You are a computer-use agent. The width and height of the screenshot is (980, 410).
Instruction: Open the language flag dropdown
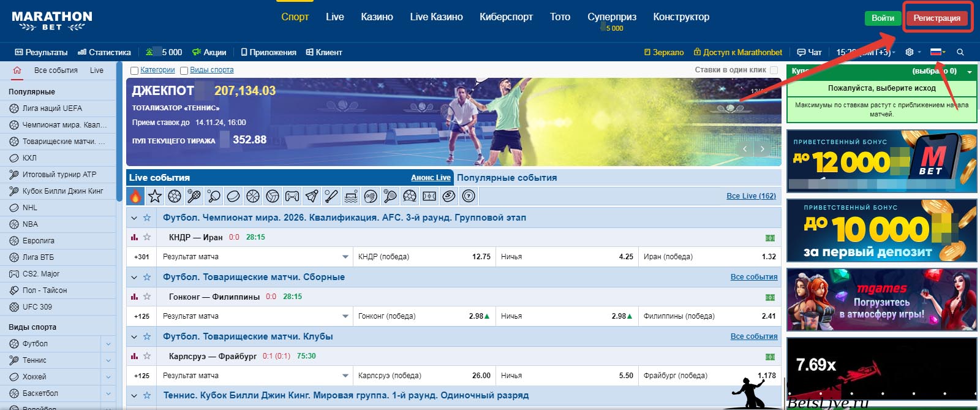point(938,52)
